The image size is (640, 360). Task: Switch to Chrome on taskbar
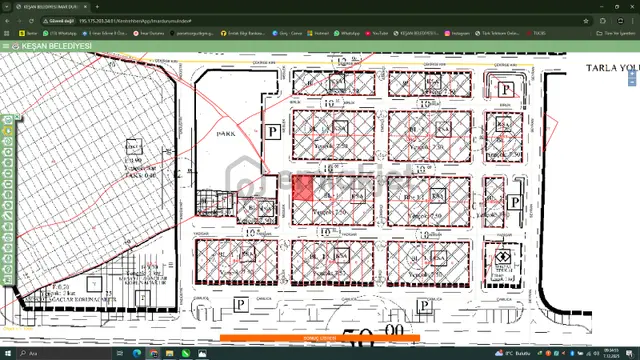tap(153, 353)
